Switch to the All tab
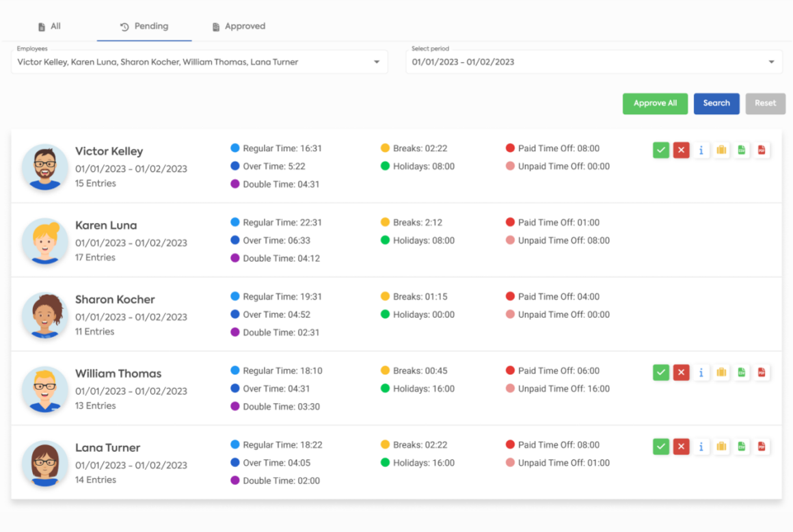 click(x=49, y=26)
